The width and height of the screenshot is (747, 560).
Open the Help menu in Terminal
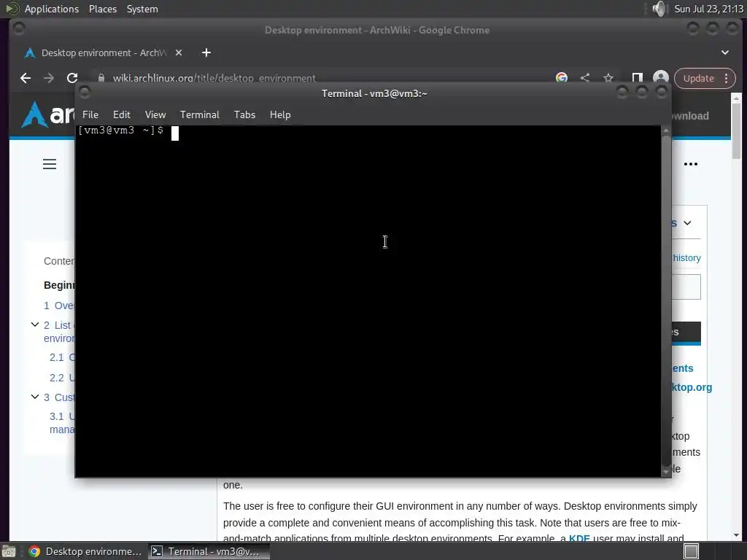point(280,114)
